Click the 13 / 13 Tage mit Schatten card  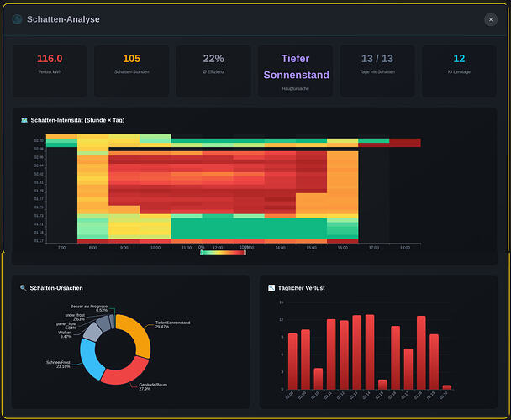pos(377,71)
